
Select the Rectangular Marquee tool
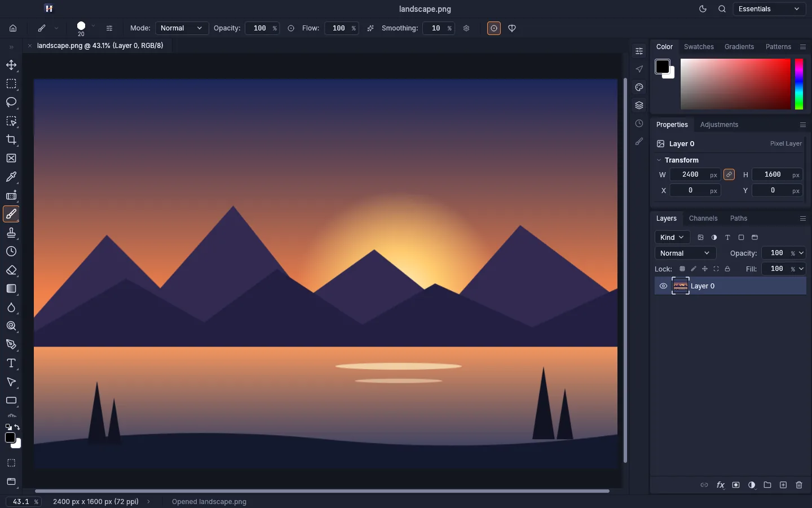coord(11,84)
